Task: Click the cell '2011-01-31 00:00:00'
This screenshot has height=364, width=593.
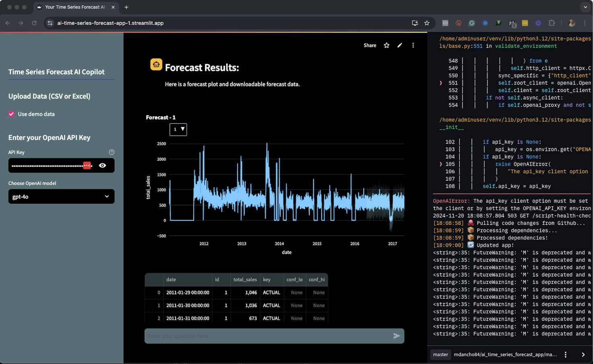Action: (188, 318)
